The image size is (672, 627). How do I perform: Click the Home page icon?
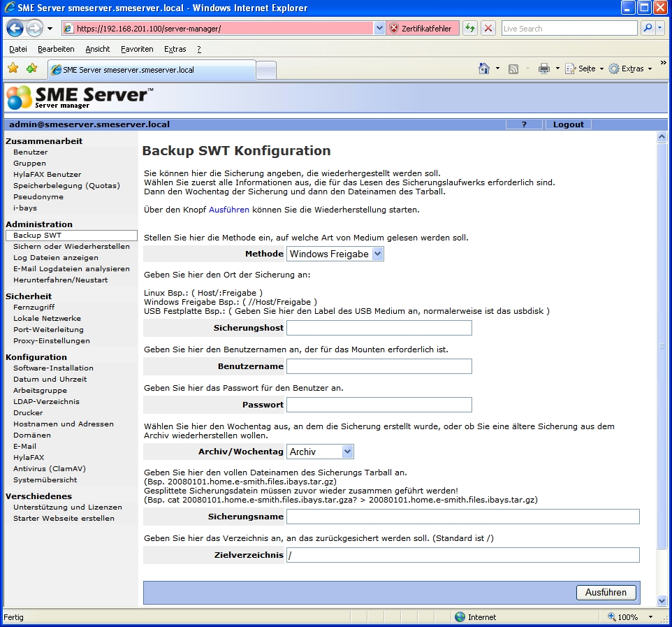click(x=484, y=69)
